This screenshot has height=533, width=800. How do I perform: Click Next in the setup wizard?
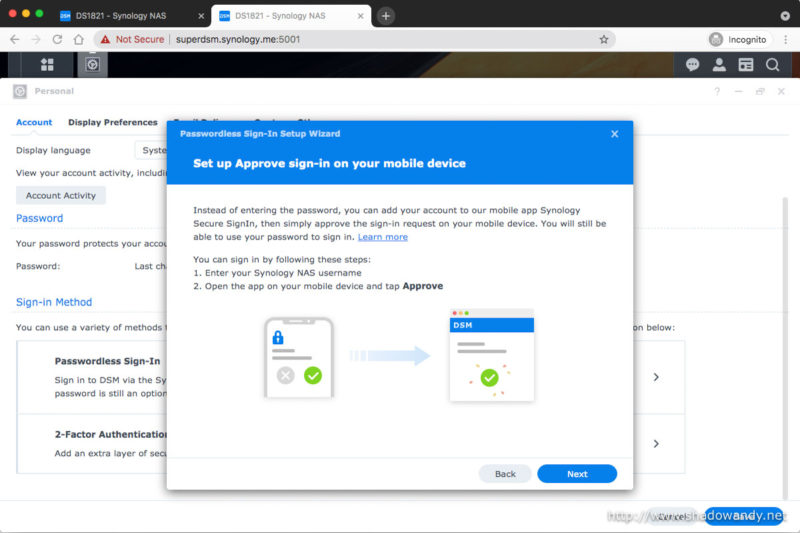click(x=577, y=474)
